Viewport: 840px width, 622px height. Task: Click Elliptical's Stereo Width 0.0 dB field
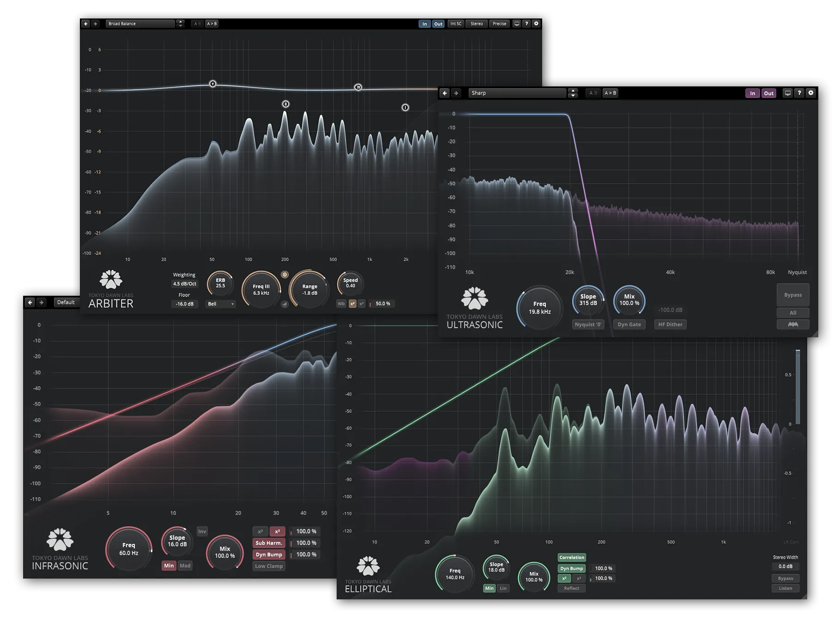[786, 567]
